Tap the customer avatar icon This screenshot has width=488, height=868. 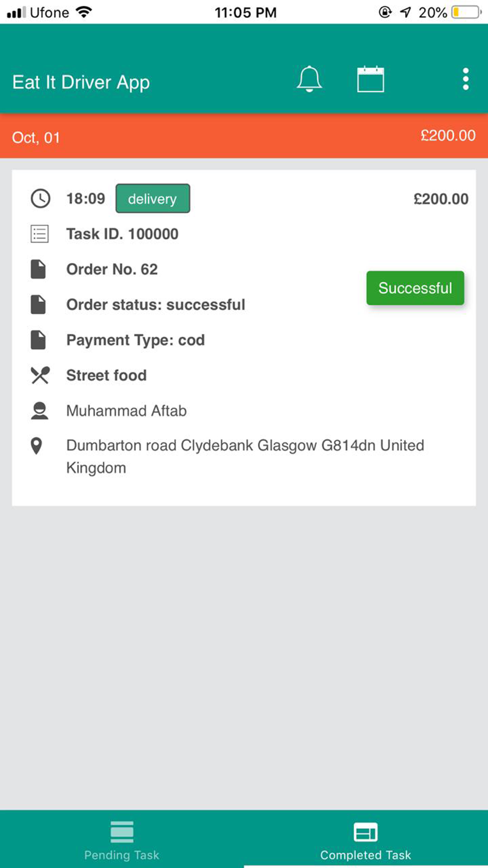pos(40,411)
